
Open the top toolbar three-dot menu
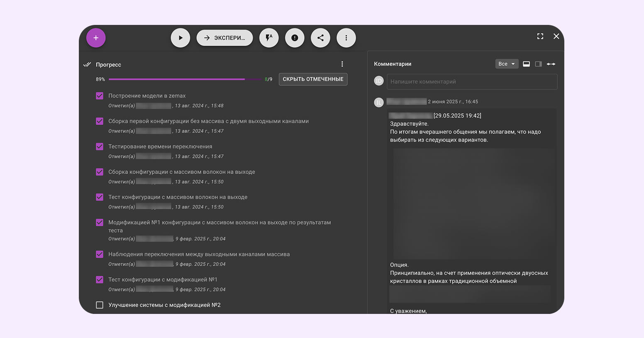click(346, 38)
